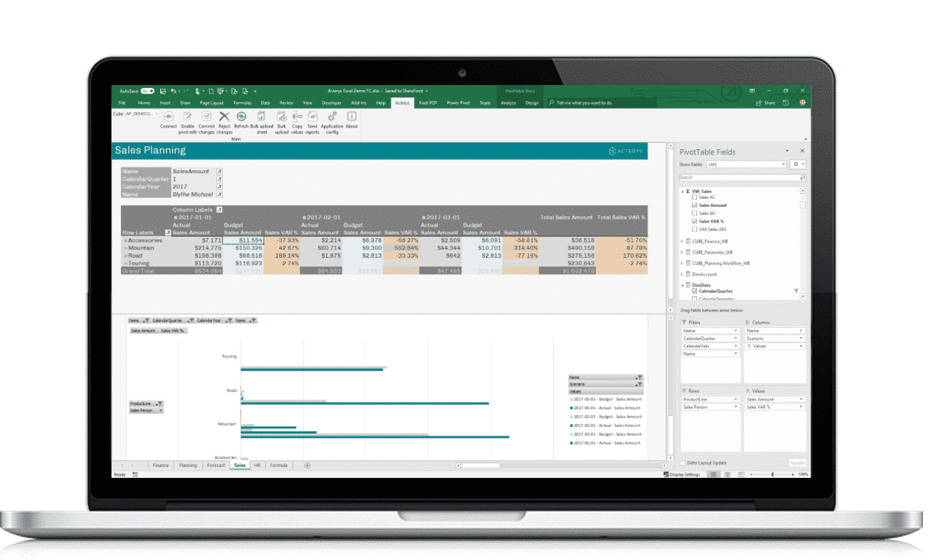The width and height of the screenshot is (937, 560).
Task: Toggle the AutoSave switch
Action: 147,91
